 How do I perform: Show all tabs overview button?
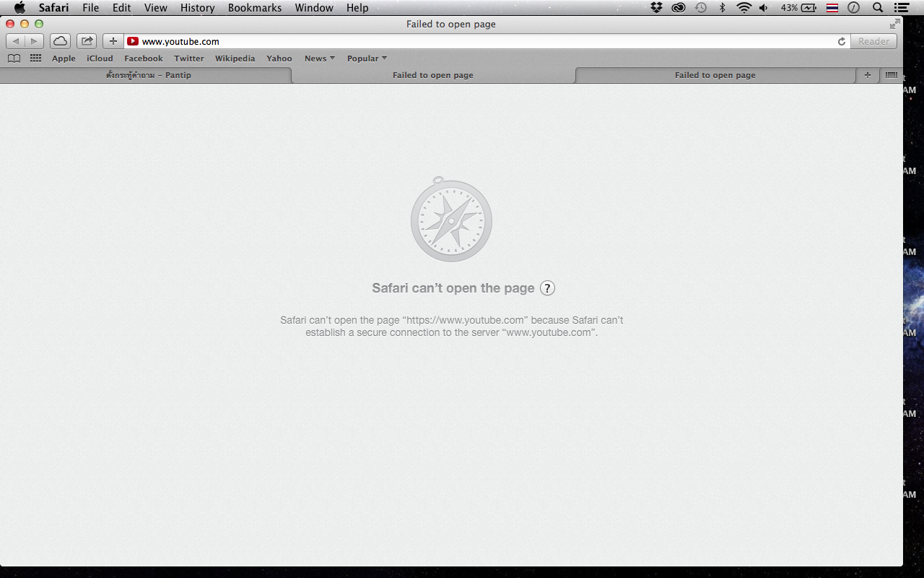point(892,75)
